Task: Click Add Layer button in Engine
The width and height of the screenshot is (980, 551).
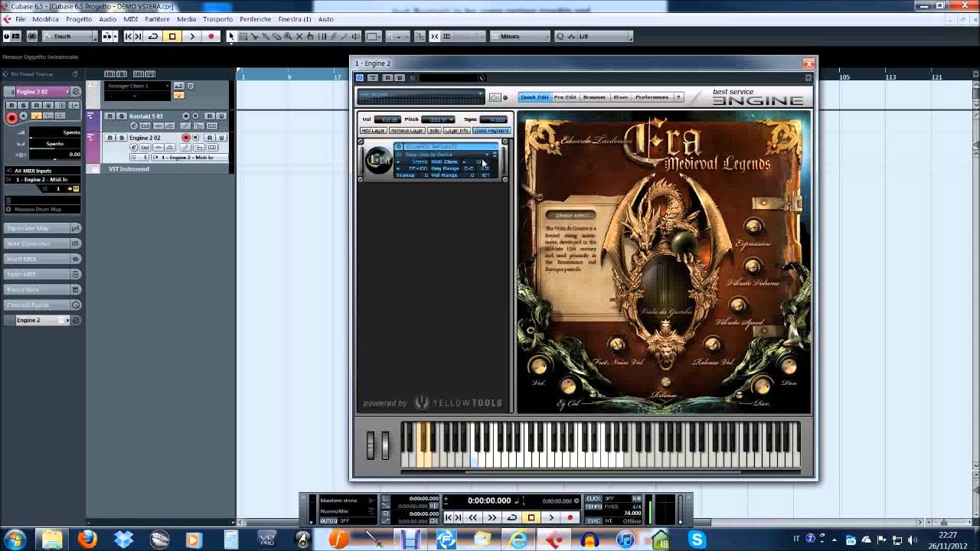Action: click(374, 131)
